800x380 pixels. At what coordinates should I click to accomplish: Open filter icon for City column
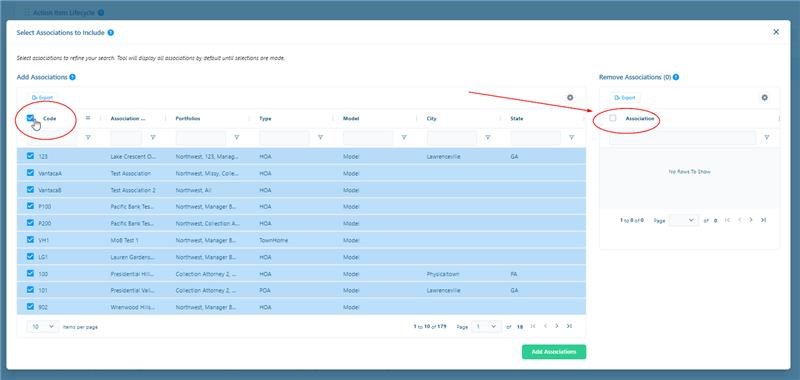[487, 137]
